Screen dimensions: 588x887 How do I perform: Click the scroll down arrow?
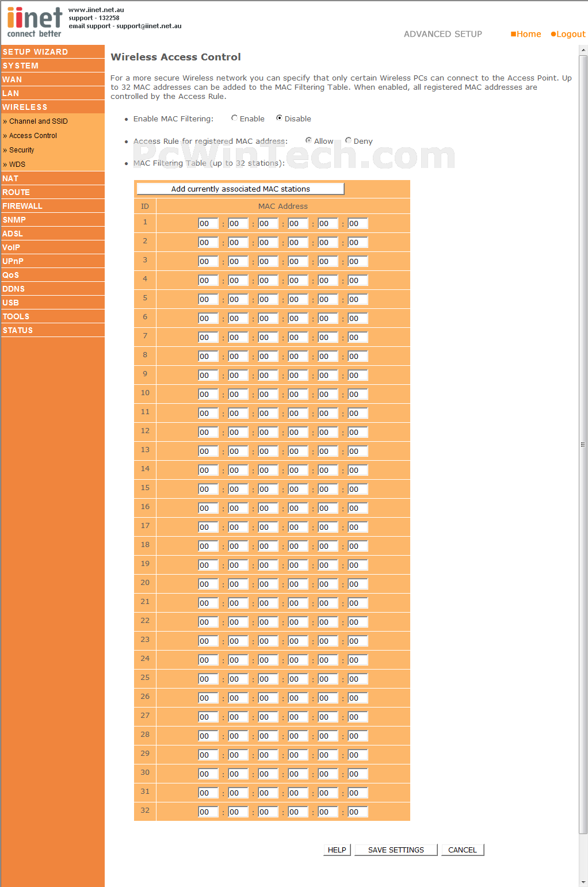coord(583,882)
